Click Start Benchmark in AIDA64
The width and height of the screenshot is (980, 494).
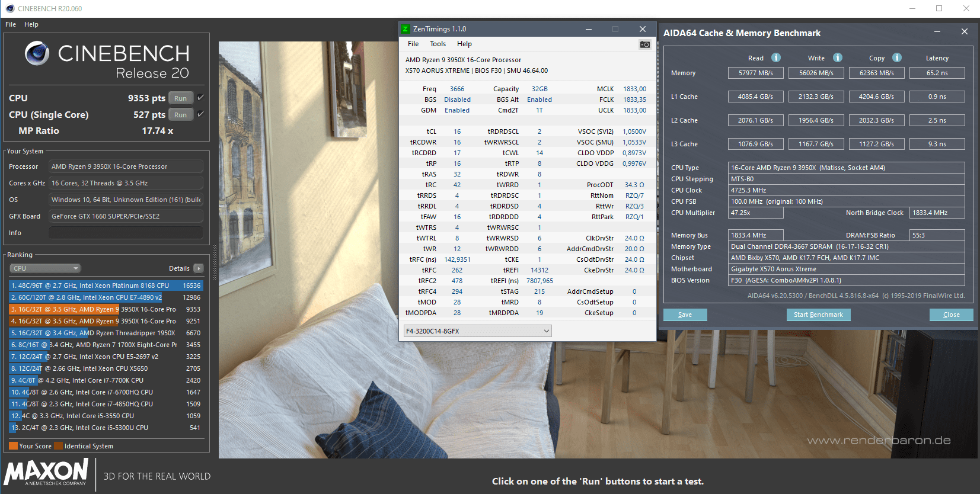[x=818, y=315]
